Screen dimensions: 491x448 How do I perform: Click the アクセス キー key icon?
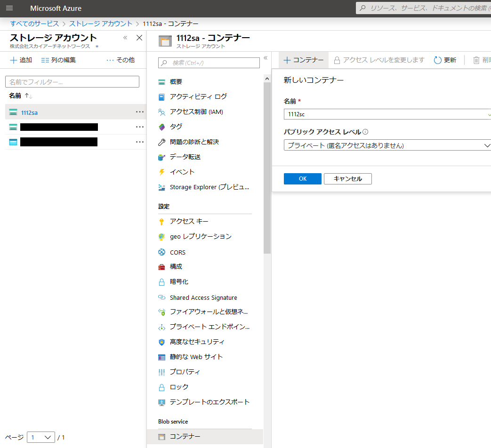tap(161, 222)
